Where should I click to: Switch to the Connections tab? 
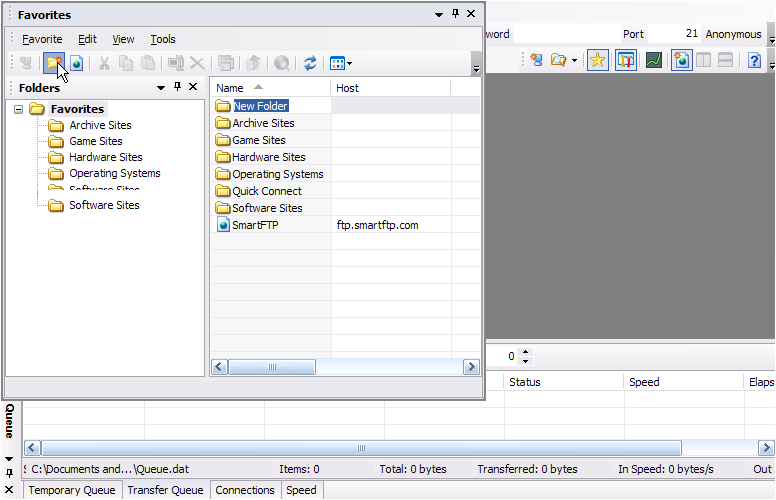244,490
